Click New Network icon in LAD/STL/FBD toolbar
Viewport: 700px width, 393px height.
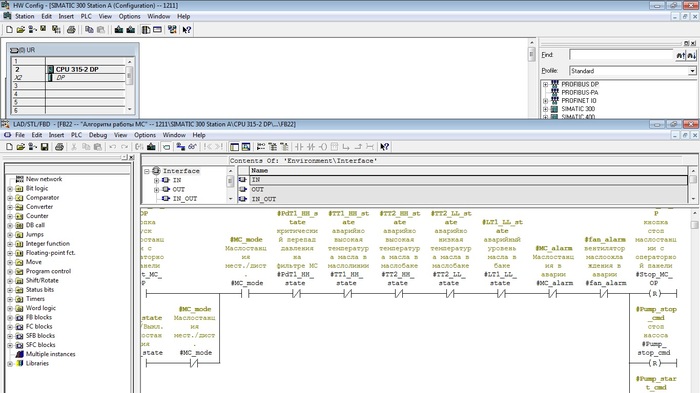coord(261,146)
